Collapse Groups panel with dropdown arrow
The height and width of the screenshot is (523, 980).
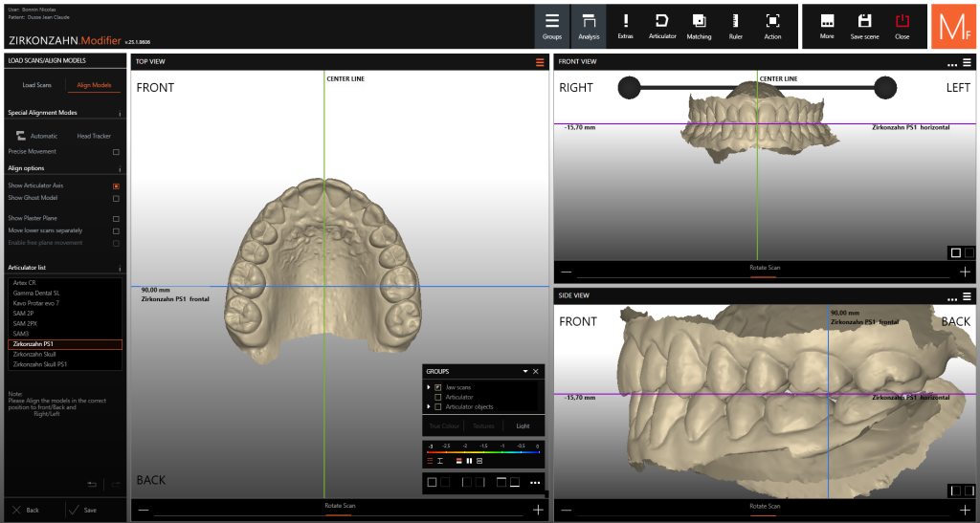click(x=525, y=371)
